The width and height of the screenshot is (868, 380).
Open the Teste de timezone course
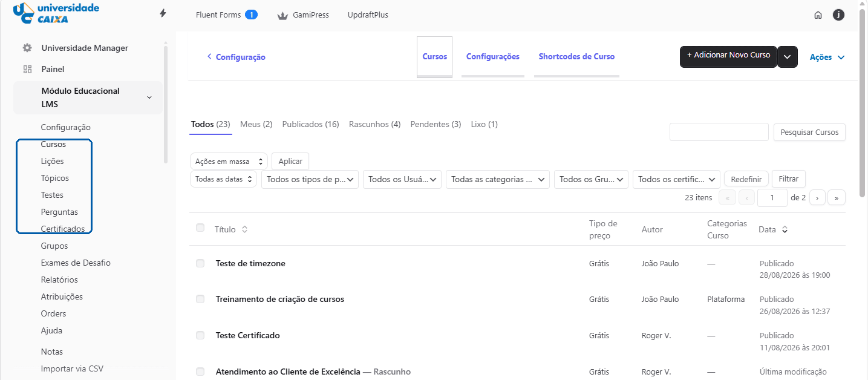click(x=250, y=263)
